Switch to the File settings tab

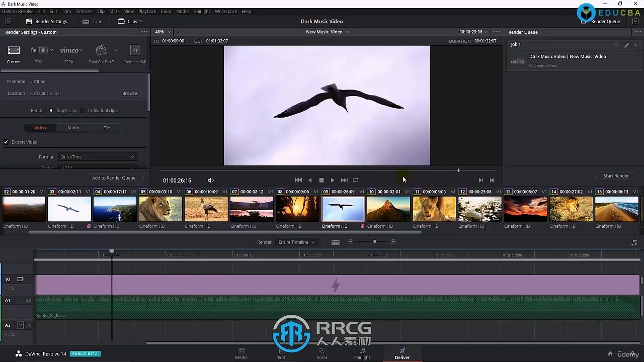click(107, 128)
